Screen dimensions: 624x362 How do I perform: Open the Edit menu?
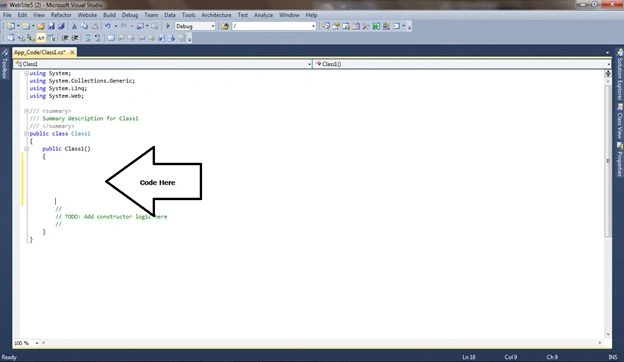pos(22,15)
